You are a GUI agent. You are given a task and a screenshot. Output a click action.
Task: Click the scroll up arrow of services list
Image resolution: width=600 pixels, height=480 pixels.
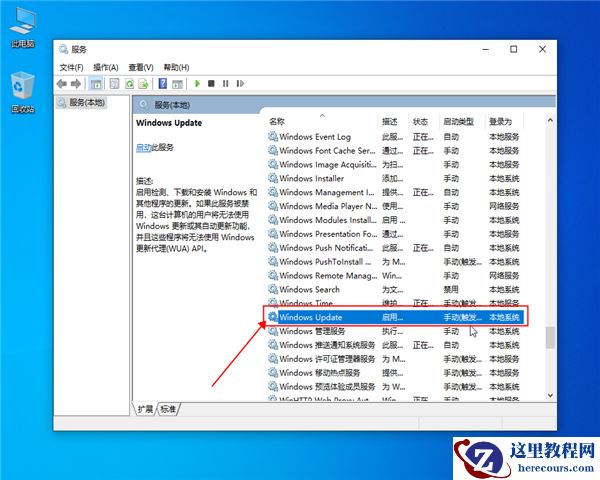pos(550,120)
